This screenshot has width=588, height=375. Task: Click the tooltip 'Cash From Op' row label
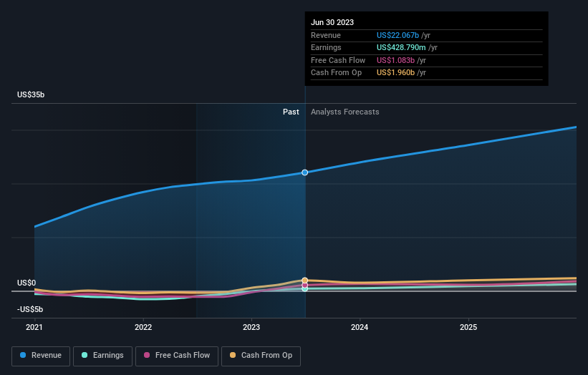tap(336, 73)
